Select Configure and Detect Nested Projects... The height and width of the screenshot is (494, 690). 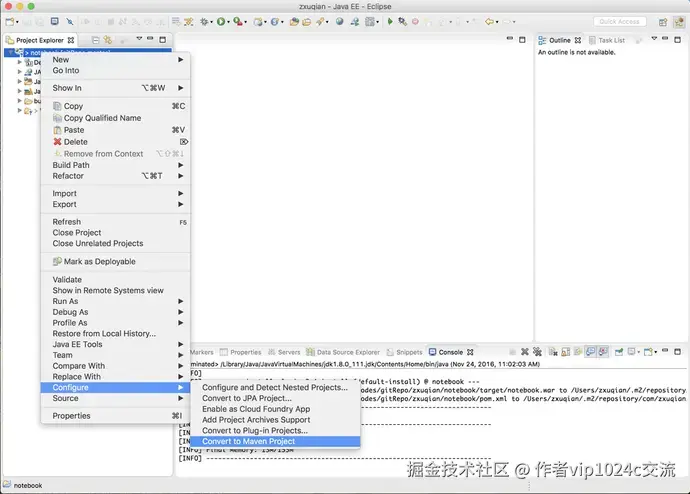(275, 387)
